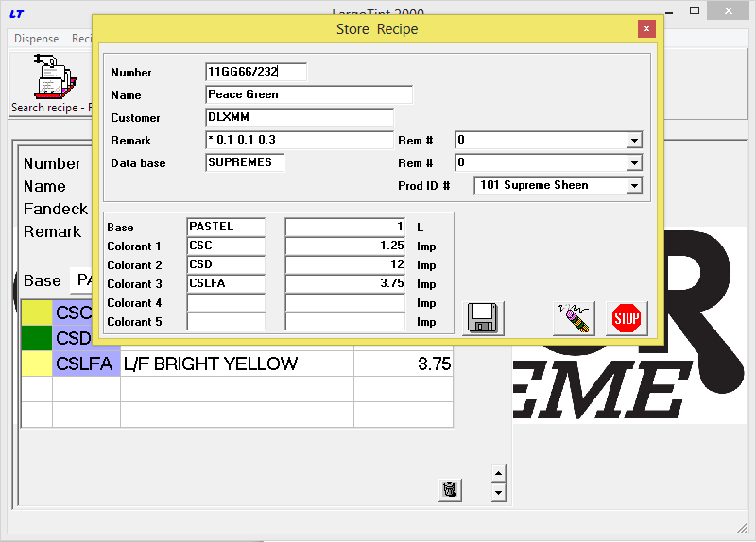Click the eraser clear fields icon
Screen dimensions: 756x542
click(574, 318)
